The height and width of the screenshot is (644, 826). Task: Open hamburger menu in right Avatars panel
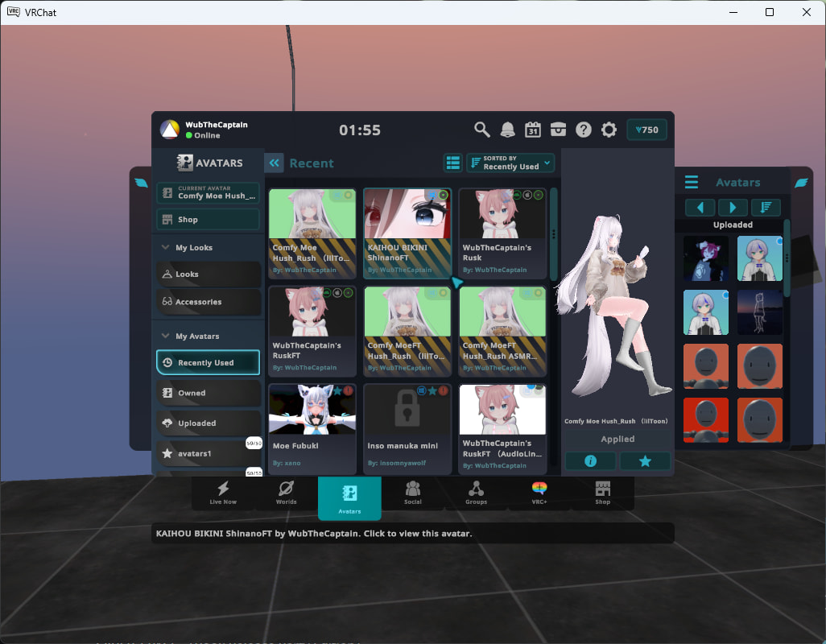tap(691, 182)
